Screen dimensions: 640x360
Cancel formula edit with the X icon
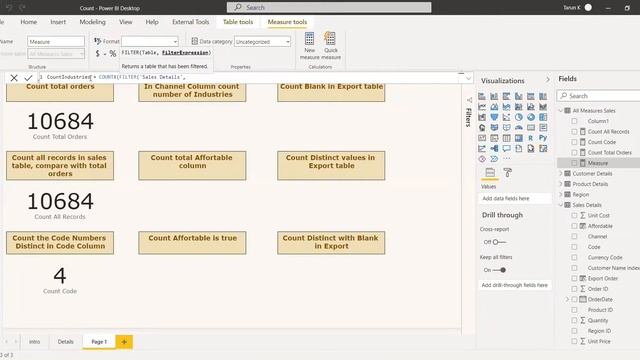pos(14,78)
